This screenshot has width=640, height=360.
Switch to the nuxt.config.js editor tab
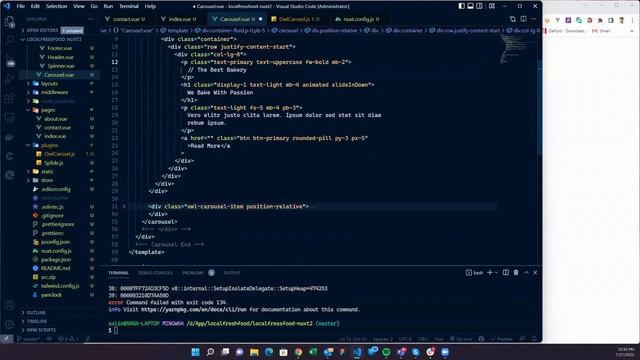(x=358, y=19)
